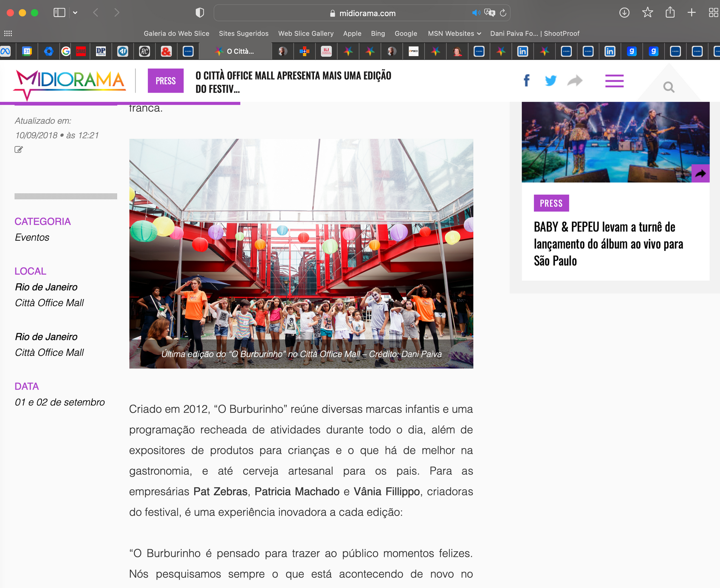720x588 pixels.
Task: Click the privacy shield icon
Action: [x=200, y=13]
